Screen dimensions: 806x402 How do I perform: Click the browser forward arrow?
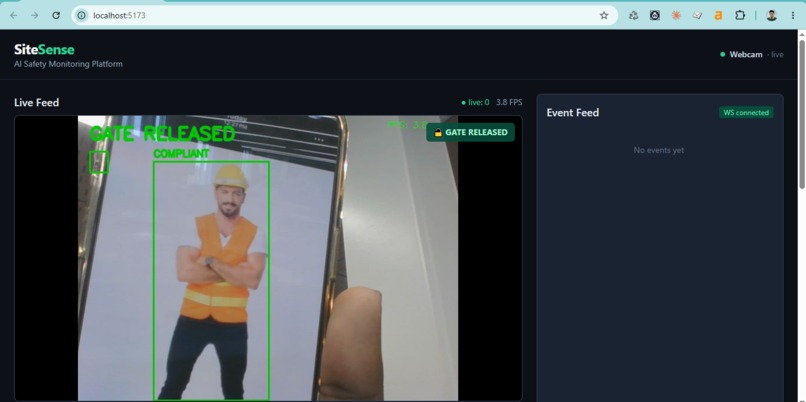tap(34, 15)
